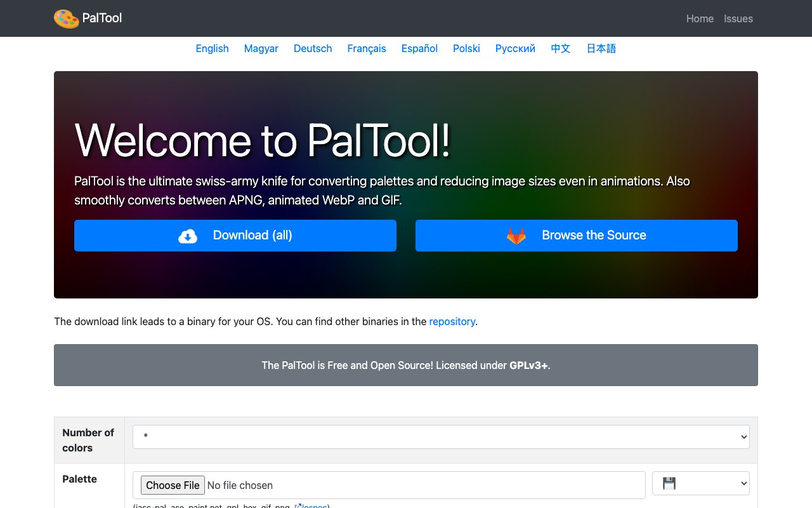Open the Home navigation item
Screen dimensions: 812x508
point(700,18)
